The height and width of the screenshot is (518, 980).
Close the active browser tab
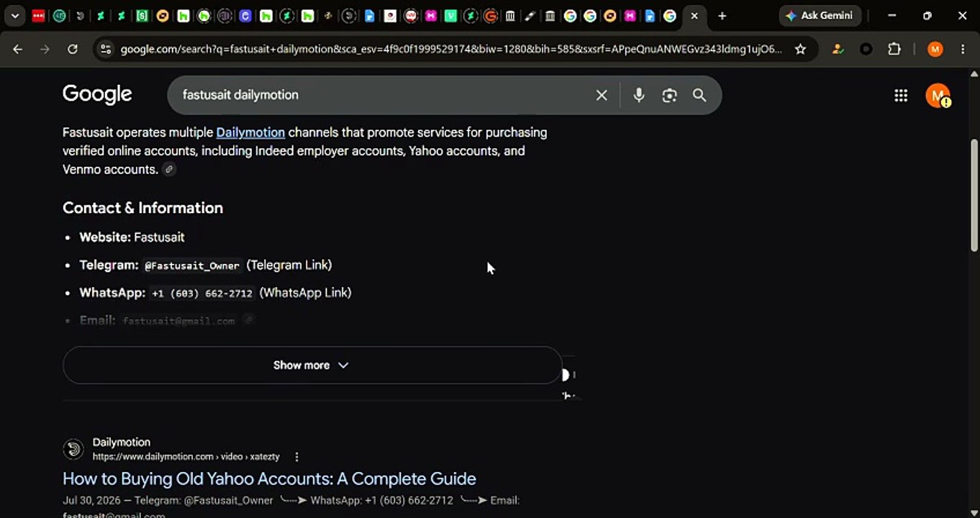click(x=694, y=16)
